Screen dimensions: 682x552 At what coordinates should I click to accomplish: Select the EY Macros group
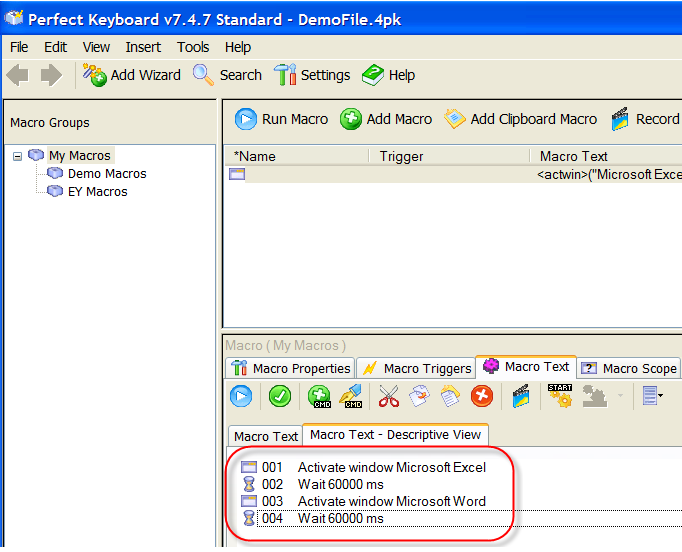97,192
